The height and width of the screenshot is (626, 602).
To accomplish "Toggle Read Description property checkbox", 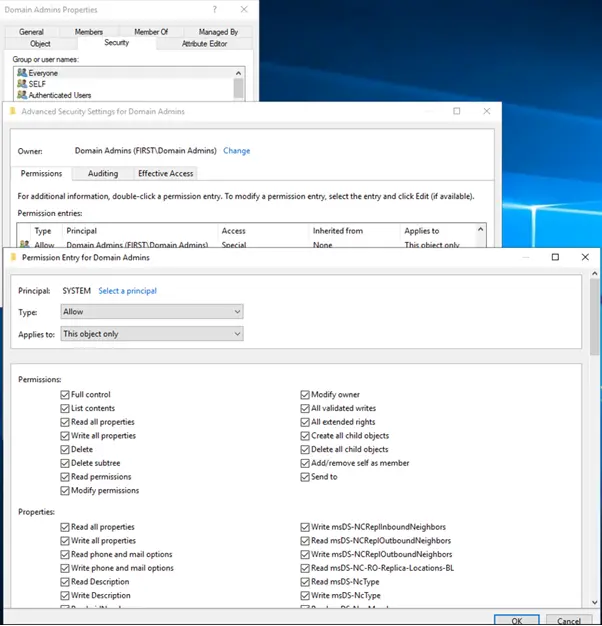I will click(65, 582).
